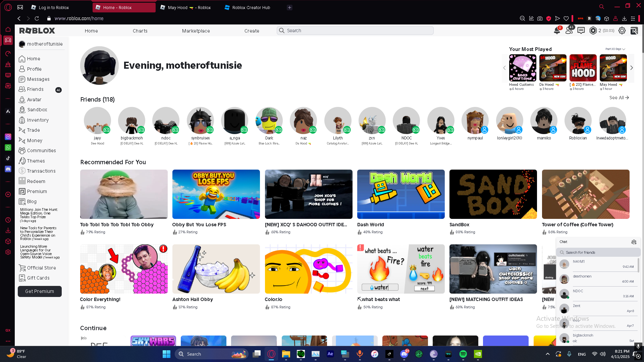Open Premium page in sidebar
The height and width of the screenshot is (362, 644).
[37, 191]
